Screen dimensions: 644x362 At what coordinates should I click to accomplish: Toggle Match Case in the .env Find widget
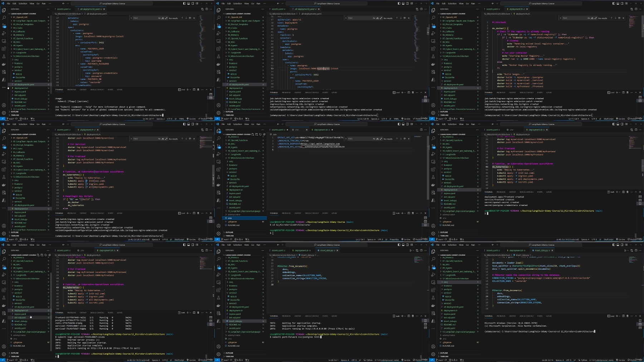(x=374, y=139)
